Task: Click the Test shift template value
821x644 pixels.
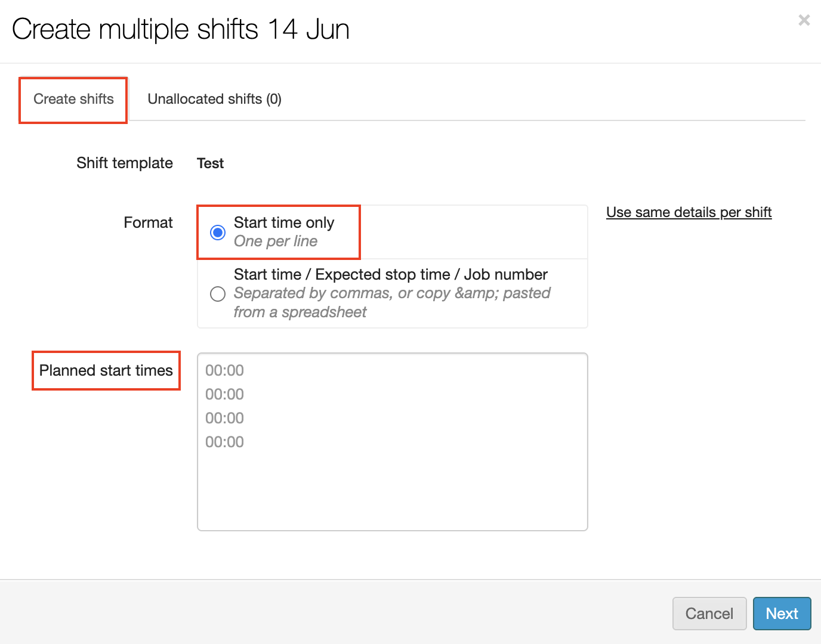Action: (210, 163)
